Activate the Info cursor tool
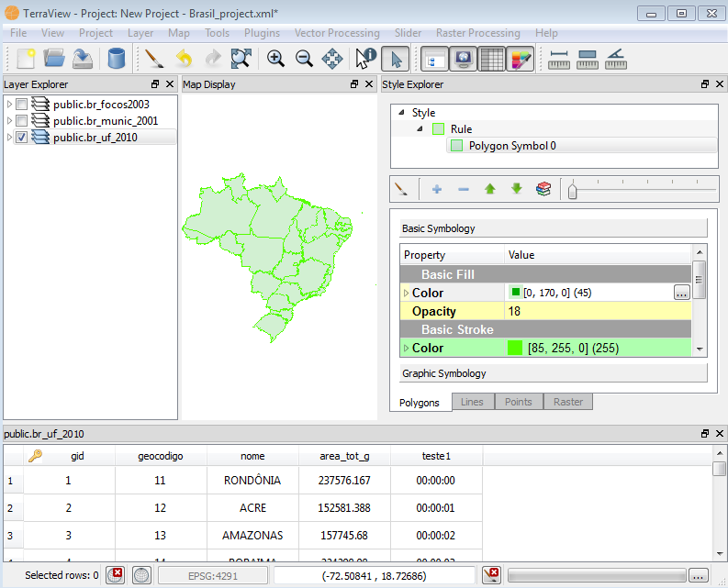The image size is (728, 588). pyautogui.click(x=365, y=59)
